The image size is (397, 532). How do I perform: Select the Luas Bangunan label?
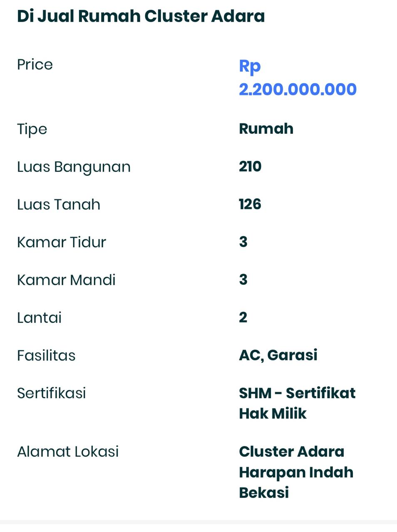coord(74,167)
